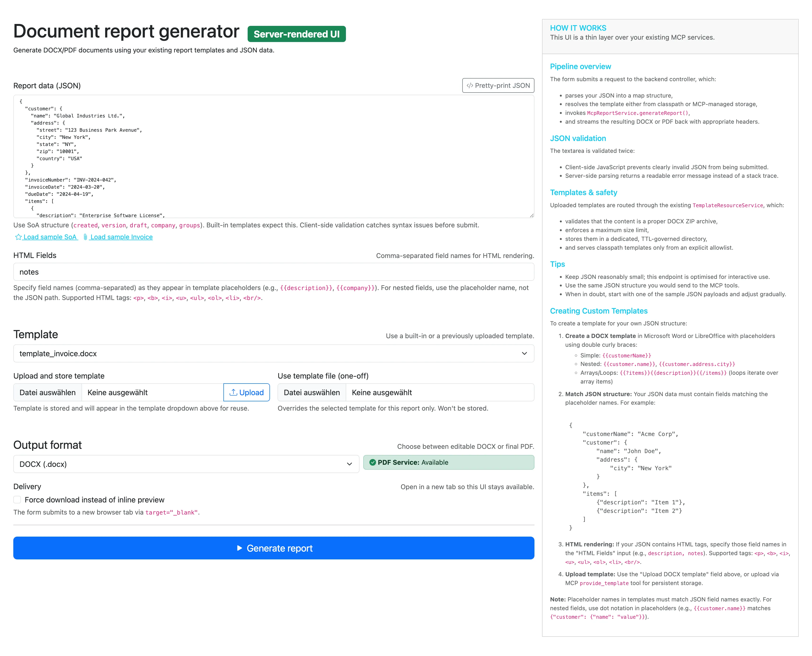Screen dimensions: 812x656
Task: Click the Generate report button
Action: [x=274, y=548]
